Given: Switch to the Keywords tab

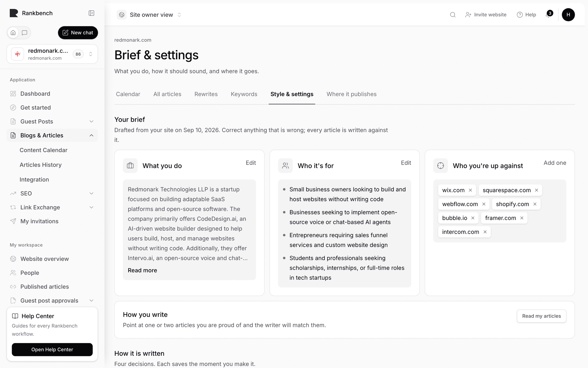Looking at the screenshot, I should point(244,94).
